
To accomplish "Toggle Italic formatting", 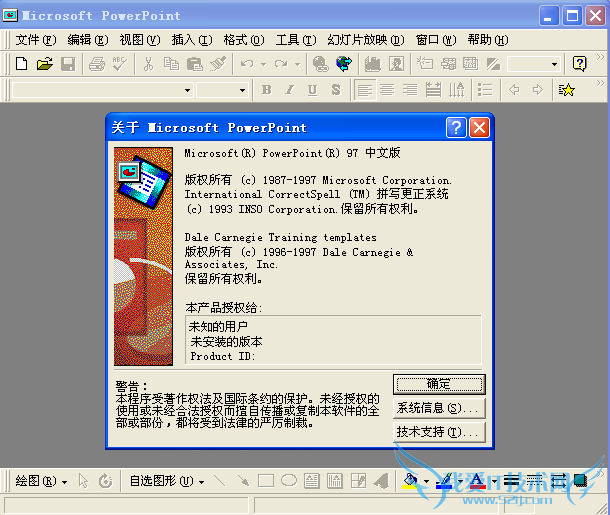I will (289, 90).
